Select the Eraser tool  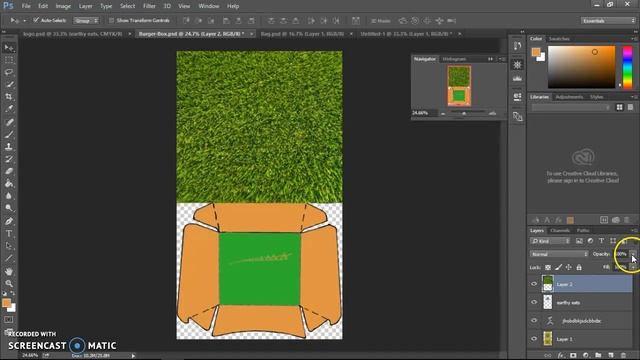tap(9, 171)
